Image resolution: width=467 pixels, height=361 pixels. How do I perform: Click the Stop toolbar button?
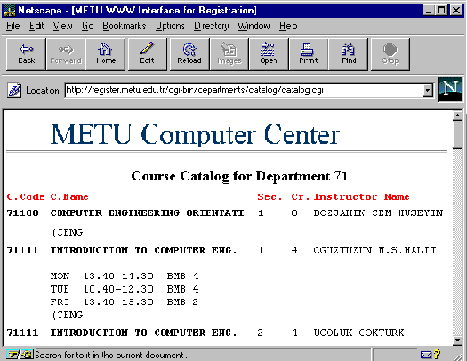390,54
